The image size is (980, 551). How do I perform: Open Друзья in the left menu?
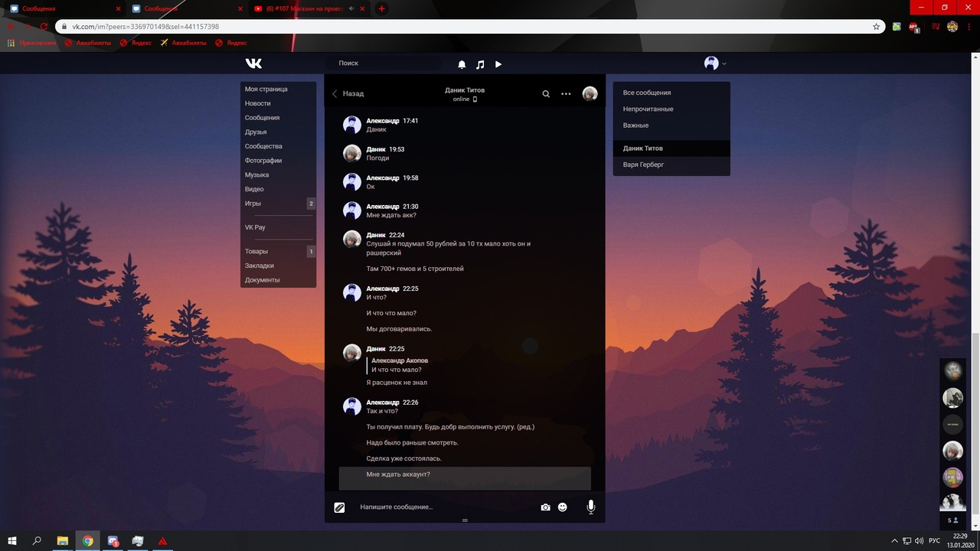[x=256, y=132]
